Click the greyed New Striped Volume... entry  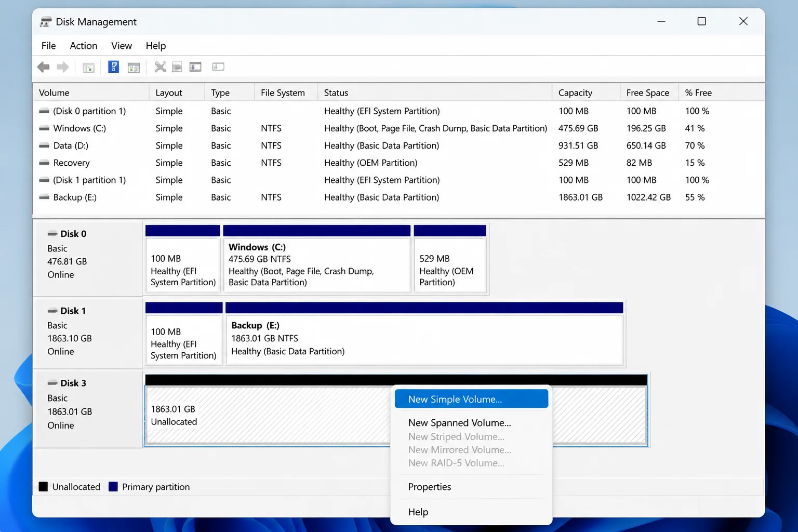471,436
